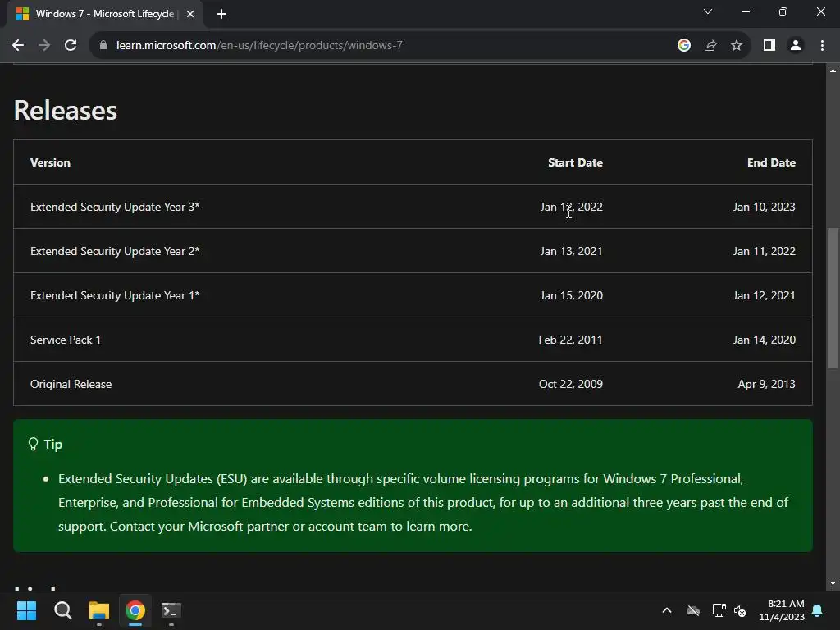840x630 pixels.
Task: Click the muted volume tray icon
Action: (x=740, y=610)
